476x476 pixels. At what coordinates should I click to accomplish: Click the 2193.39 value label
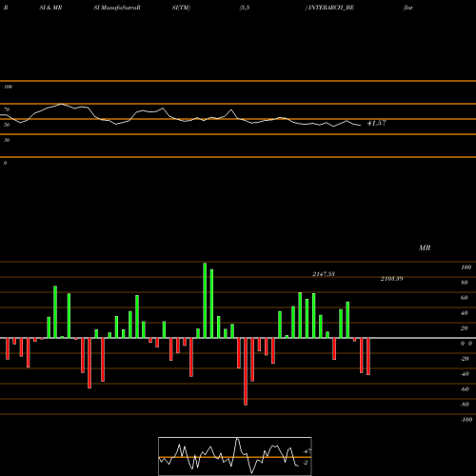392,279
